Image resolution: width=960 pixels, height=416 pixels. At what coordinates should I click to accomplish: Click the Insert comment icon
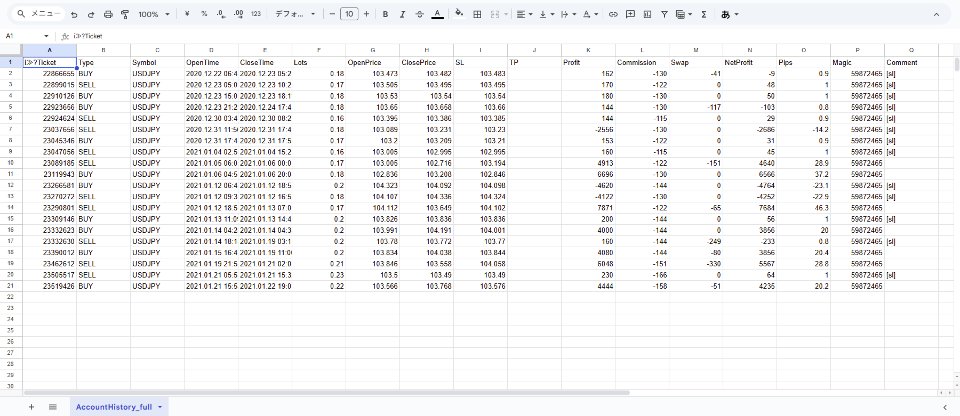pyautogui.click(x=630, y=14)
